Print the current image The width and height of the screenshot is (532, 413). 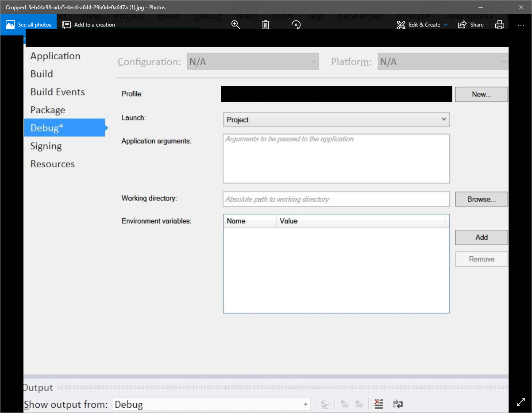(500, 25)
